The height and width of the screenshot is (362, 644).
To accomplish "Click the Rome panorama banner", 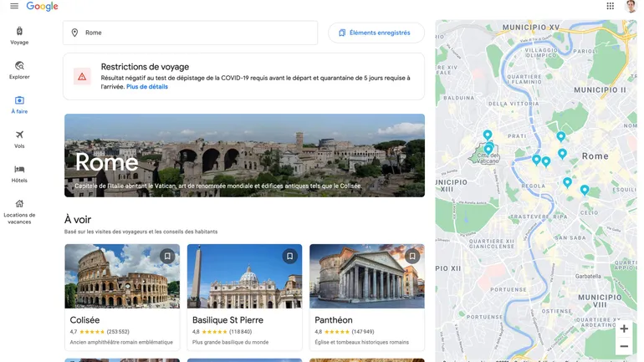I will [x=244, y=156].
